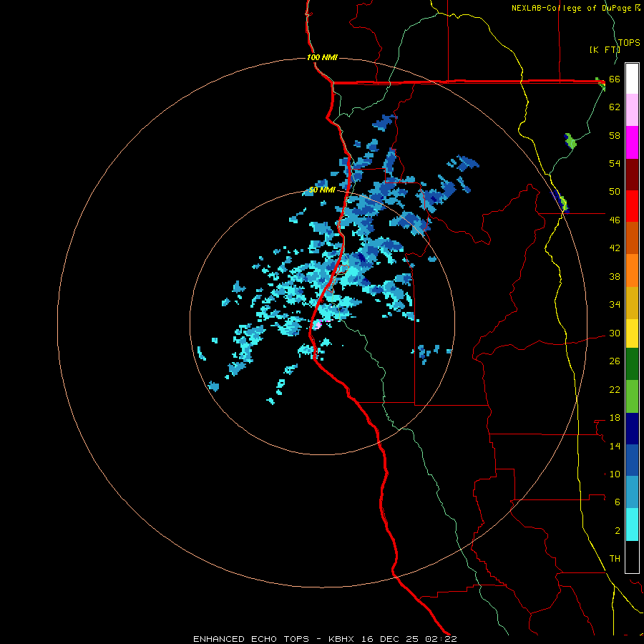The width and height of the screenshot is (644, 644).
Task: Click the 22 value on the legend scale
Action: tap(615, 390)
